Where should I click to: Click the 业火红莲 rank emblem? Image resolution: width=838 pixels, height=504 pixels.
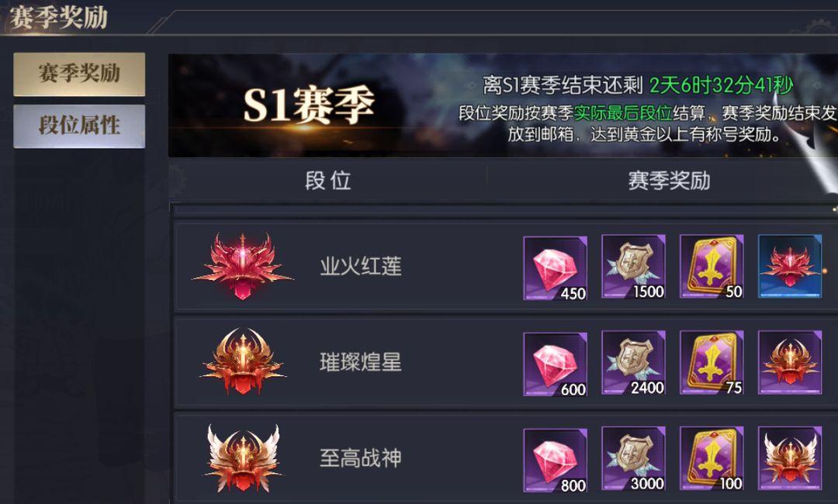coord(243,266)
